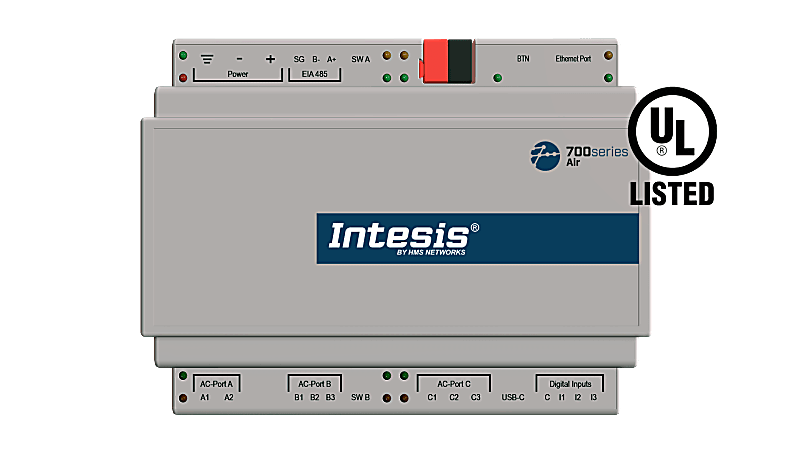This screenshot has height=450, width=800.
Task: Click the SW A label
Action: [360, 59]
